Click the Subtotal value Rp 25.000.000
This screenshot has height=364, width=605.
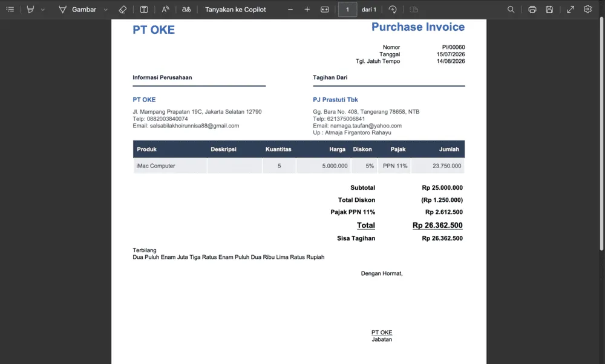[x=442, y=188]
